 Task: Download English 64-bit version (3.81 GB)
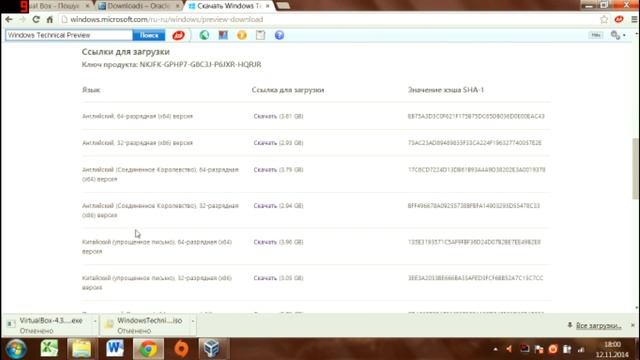point(265,116)
